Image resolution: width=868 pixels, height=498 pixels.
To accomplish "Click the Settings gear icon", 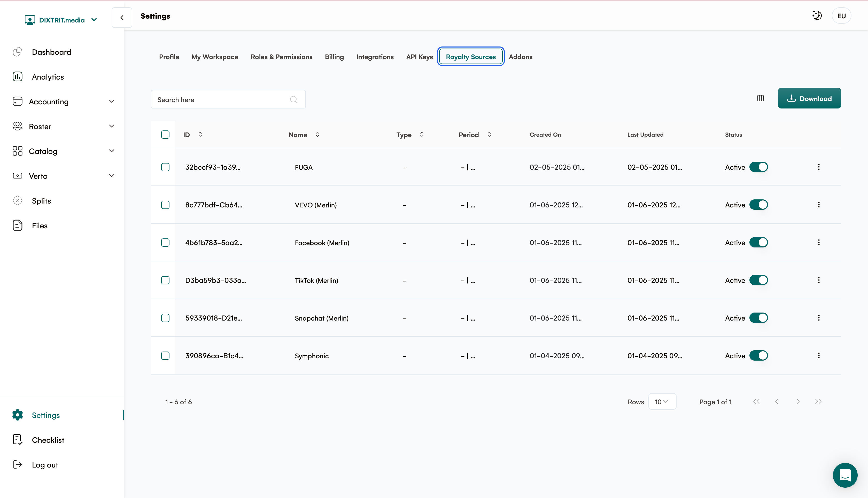I will tap(18, 415).
